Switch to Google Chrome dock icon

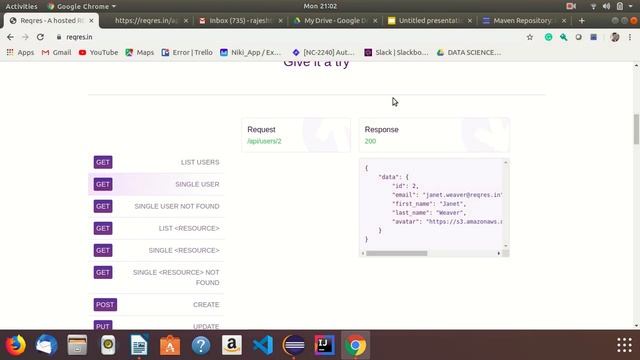click(x=356, y=345)
